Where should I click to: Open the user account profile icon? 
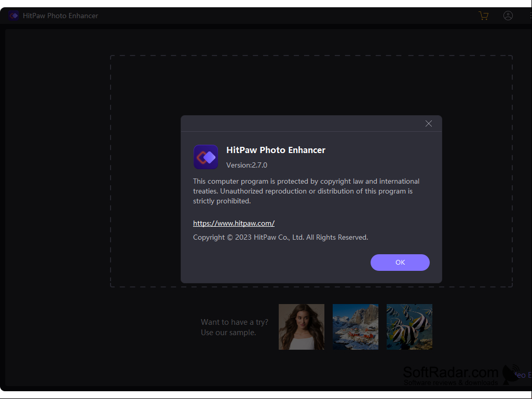(508, 16)
